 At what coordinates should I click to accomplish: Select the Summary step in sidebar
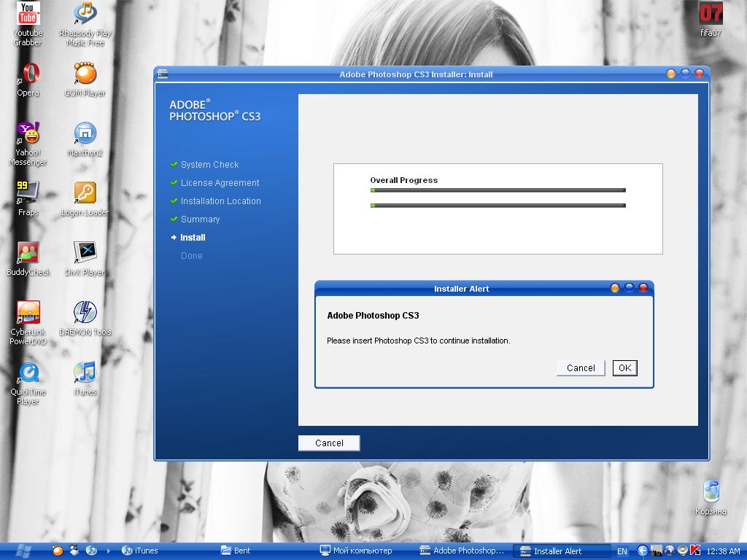click(200, 219)
